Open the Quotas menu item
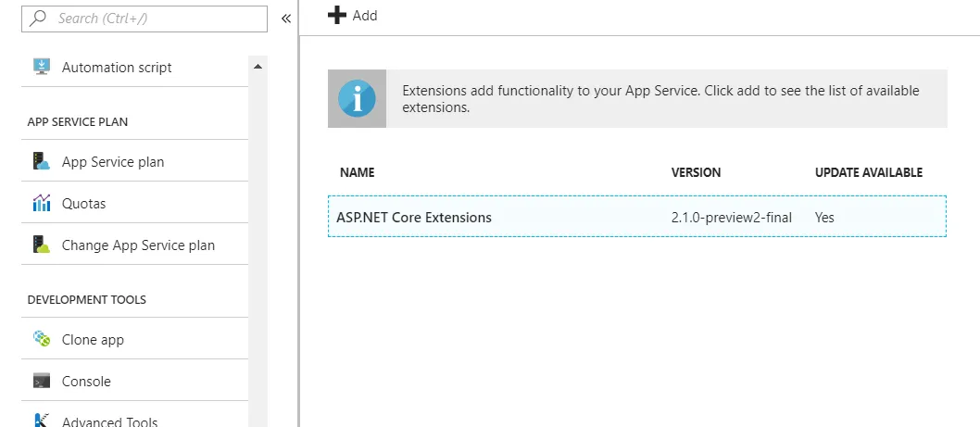Image resolution: width=980 pixels, height=427 pixels. pos(84,204)
